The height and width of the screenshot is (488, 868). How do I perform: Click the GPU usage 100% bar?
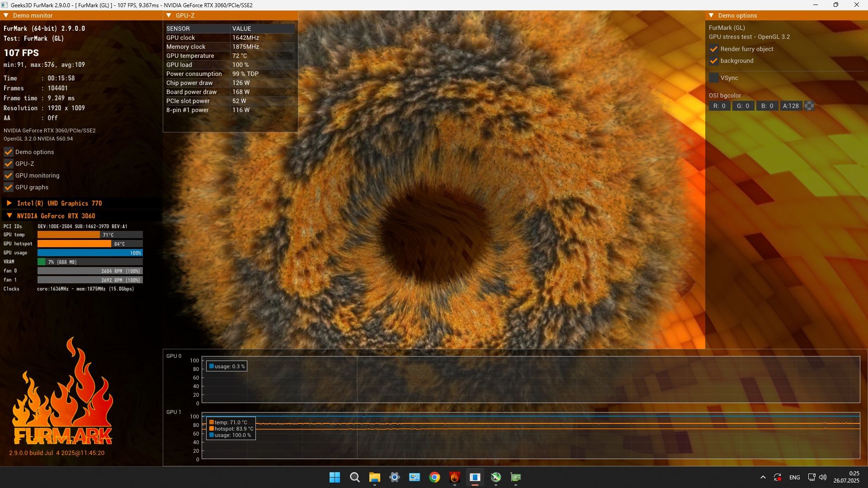point(90,253)
